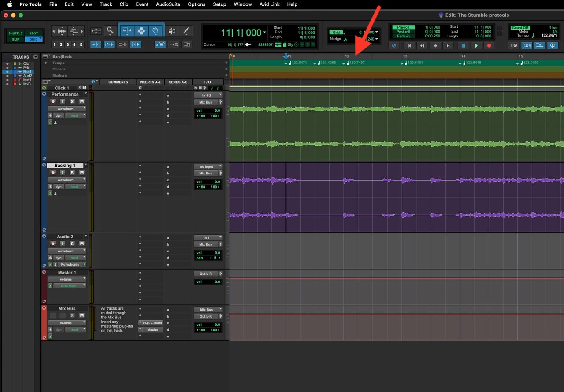Select zoom preset 3
Image resolution: width=564 pixels, height=392 pixels.
point(67,44)
